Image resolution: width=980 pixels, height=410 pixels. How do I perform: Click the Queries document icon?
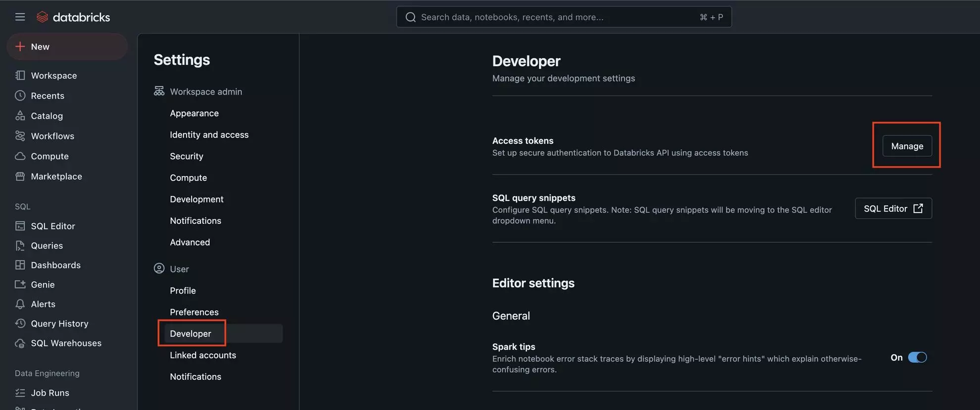coord(20,246)
